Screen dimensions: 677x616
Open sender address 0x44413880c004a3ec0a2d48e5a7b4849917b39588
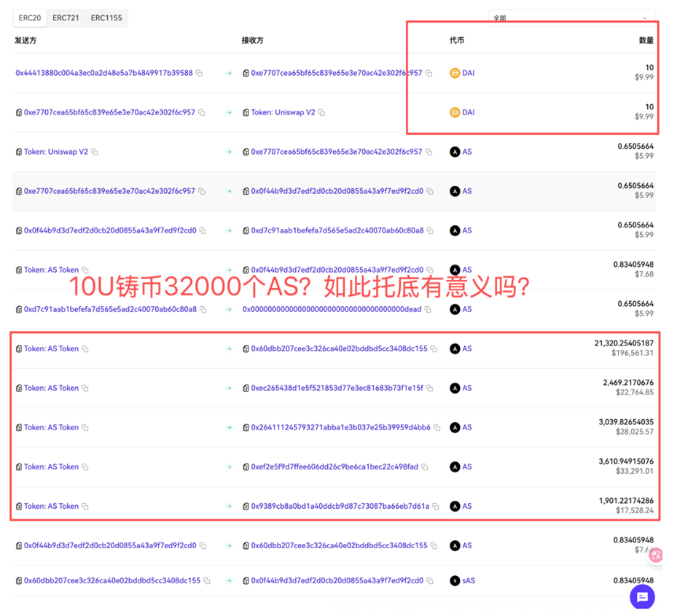[x=103, y=73]
